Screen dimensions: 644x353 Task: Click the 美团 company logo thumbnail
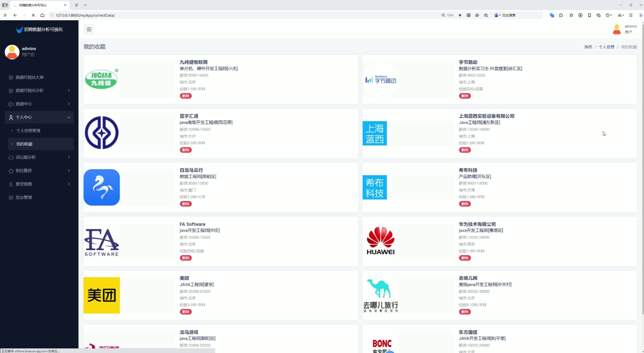[x=102, y=295]
